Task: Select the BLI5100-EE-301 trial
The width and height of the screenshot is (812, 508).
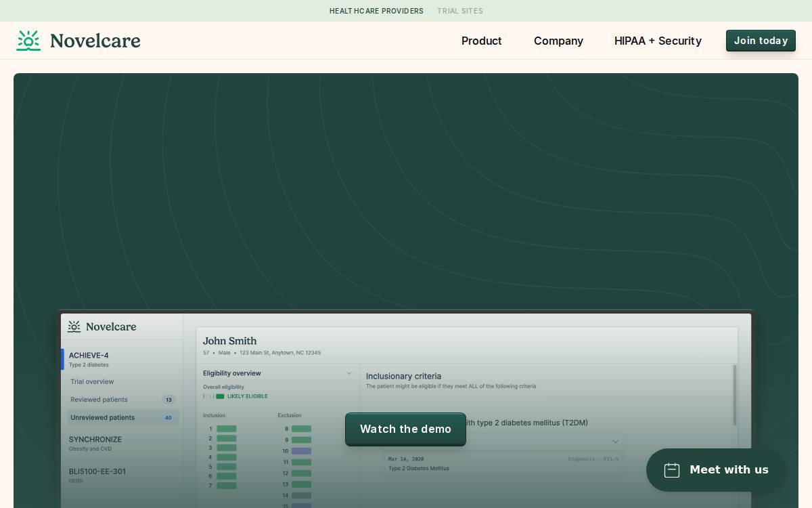Action: coord(97,475)
